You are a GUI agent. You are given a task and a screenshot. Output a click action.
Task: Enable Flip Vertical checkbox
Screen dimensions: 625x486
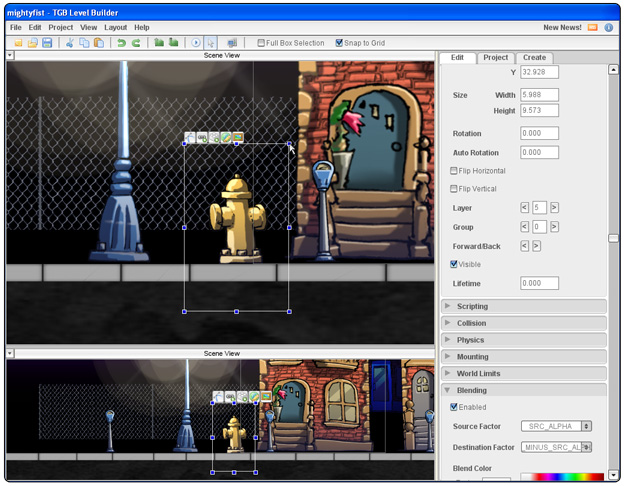coord(454,189)
